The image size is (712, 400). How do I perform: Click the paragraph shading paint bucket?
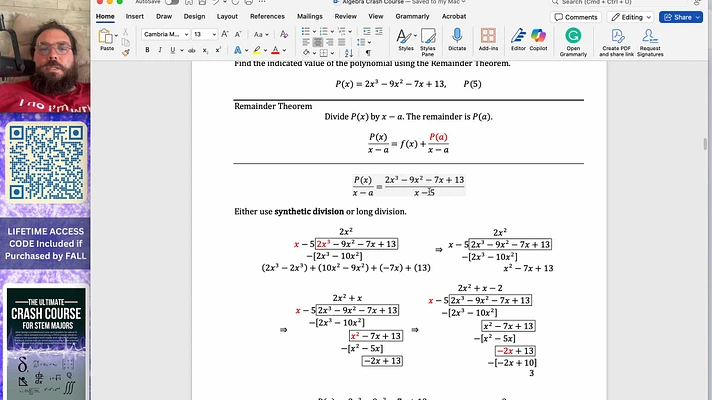pos(306,53)
